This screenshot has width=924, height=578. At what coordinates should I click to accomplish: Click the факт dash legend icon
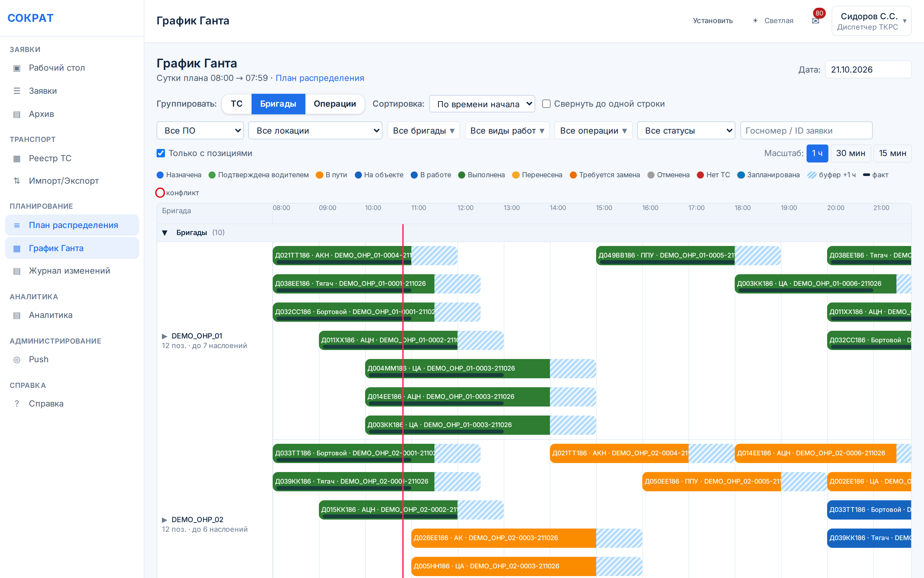pyautogui.click(x=866, y=175)
